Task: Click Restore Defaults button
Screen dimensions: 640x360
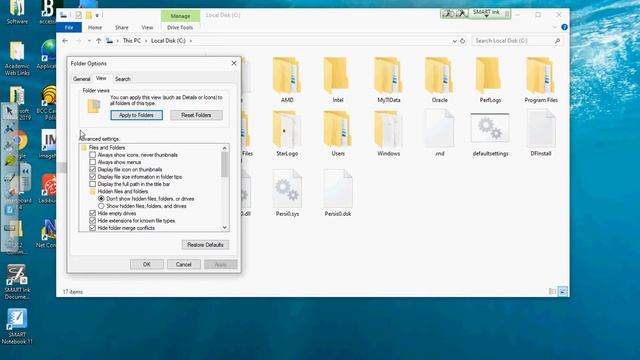Action: click(x=205, y=245)
